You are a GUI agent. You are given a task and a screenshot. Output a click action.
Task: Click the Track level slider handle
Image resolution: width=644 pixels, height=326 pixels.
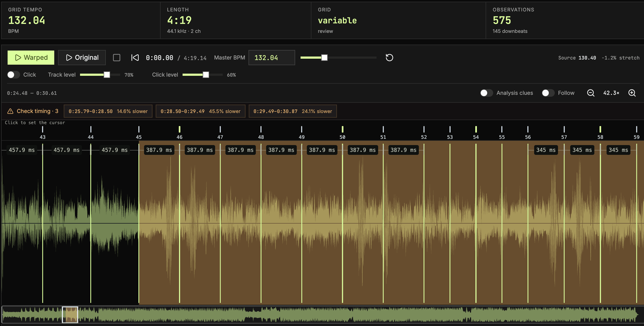pyautogui.click(x=107, y=75)
